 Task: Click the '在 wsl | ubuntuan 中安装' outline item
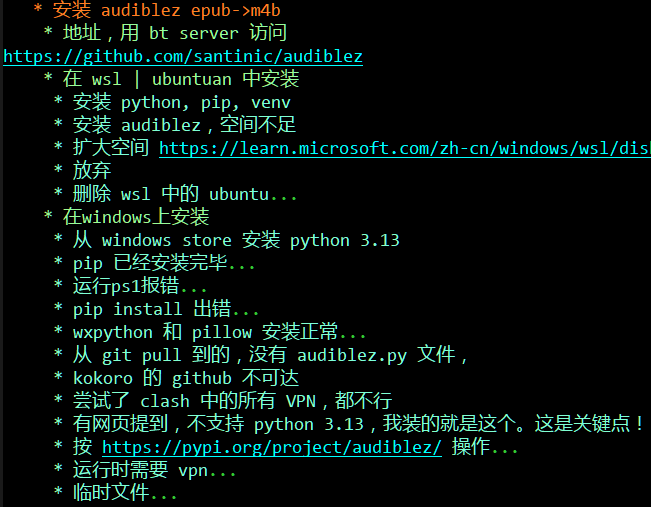tap(181, 79)
